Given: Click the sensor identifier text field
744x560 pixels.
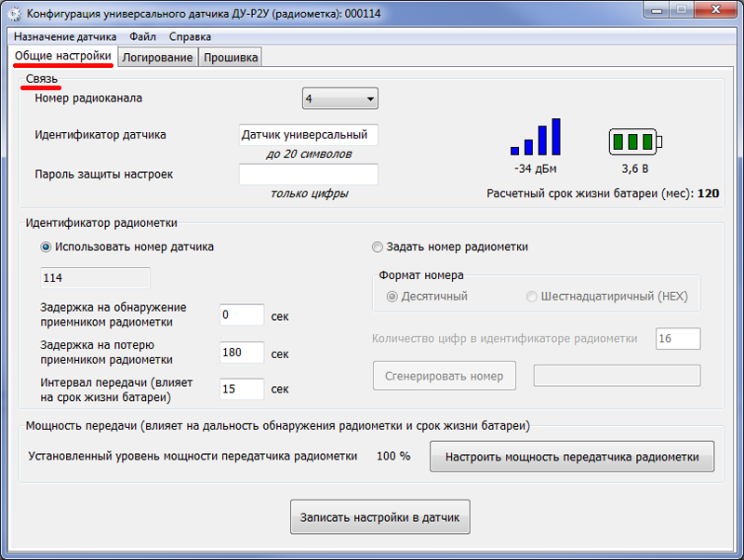Looking at the screenshot, I should pyautogui.click(x=309, y=135).
